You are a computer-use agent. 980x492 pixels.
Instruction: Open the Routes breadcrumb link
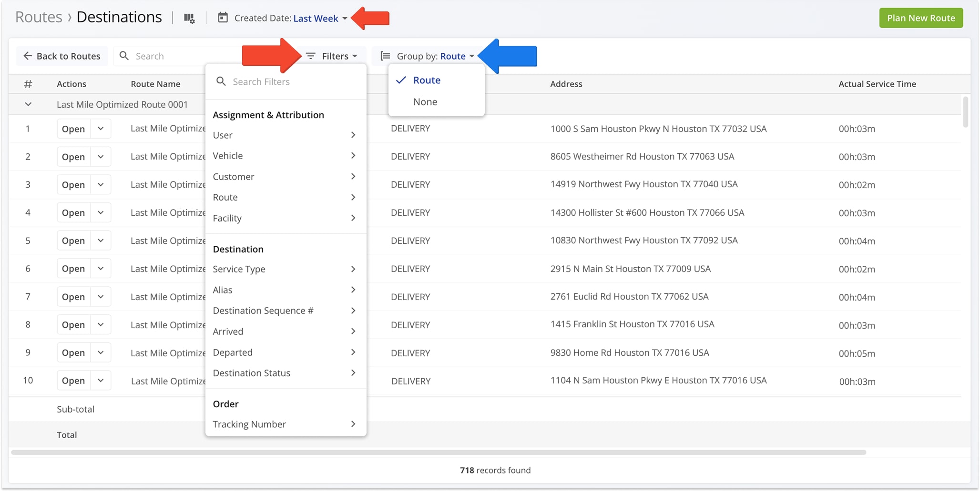(38, 17)
